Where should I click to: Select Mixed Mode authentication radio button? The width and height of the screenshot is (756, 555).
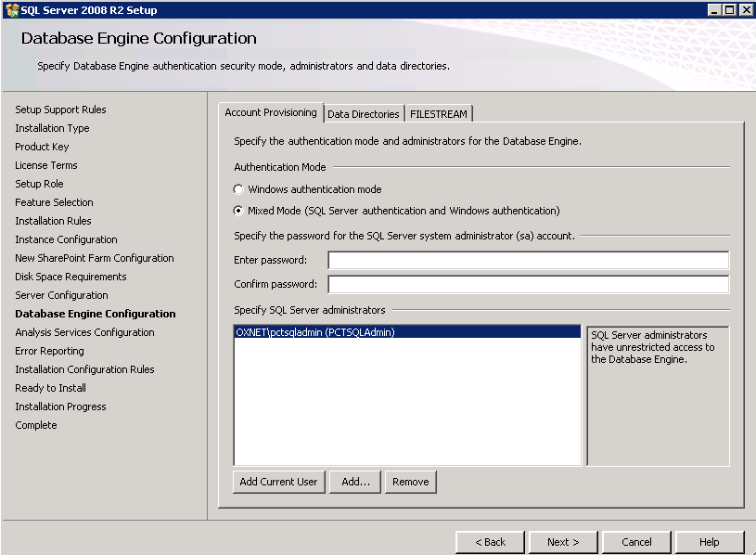point(238,211)
